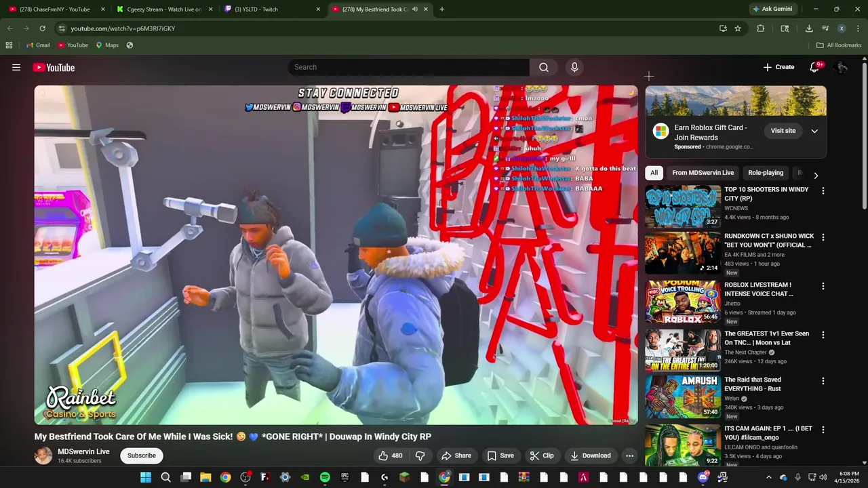Open options for TOP 10 SHOOTERS video

(x=823, y=191)
